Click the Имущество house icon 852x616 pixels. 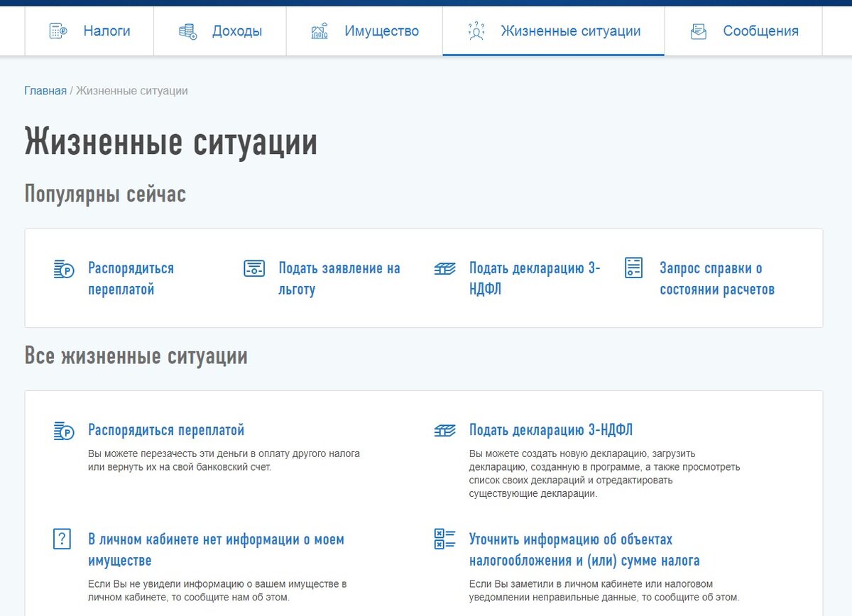pos(319,31)
